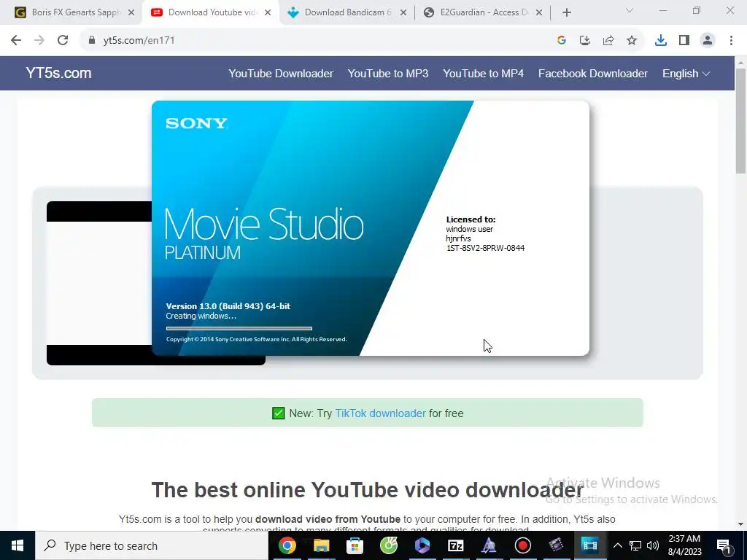Show hidden system tray icons

[x=617, y=545]
